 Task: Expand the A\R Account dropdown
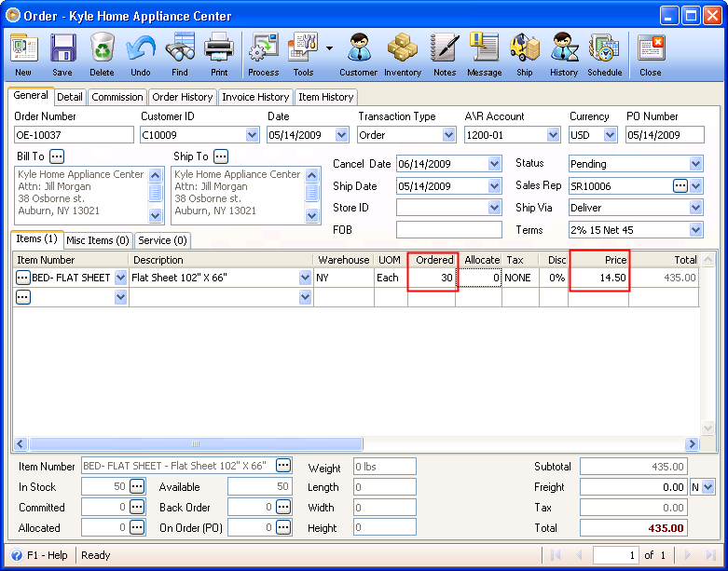point(553,135)
